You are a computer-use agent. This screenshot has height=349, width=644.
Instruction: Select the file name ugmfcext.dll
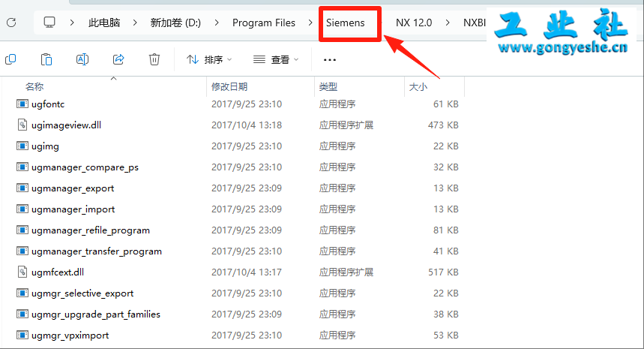pos(58,272)
